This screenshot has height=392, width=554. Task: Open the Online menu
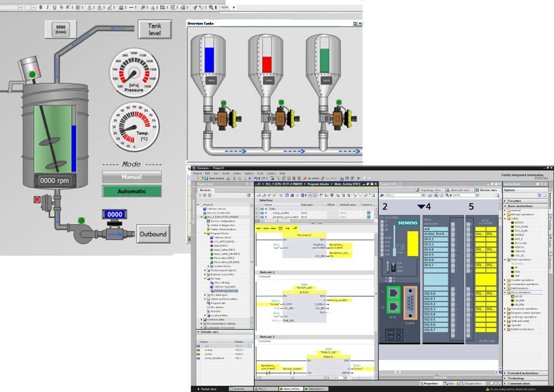(236, 174)
